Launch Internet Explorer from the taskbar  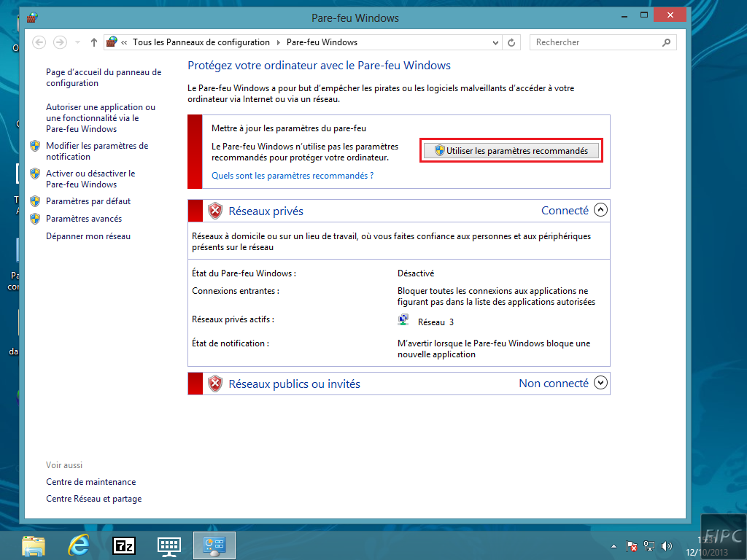pos(78,545)
